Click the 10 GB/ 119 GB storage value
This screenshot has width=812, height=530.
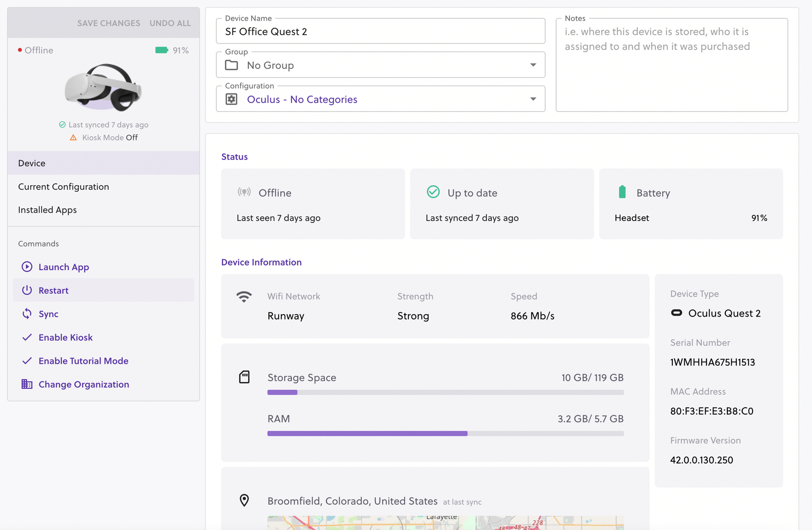(592, 377)
